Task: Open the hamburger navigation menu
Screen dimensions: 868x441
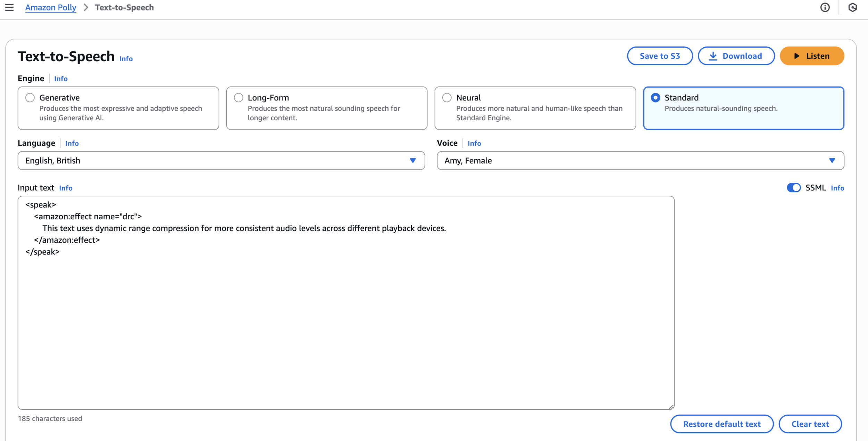Action: click(9, 7)
